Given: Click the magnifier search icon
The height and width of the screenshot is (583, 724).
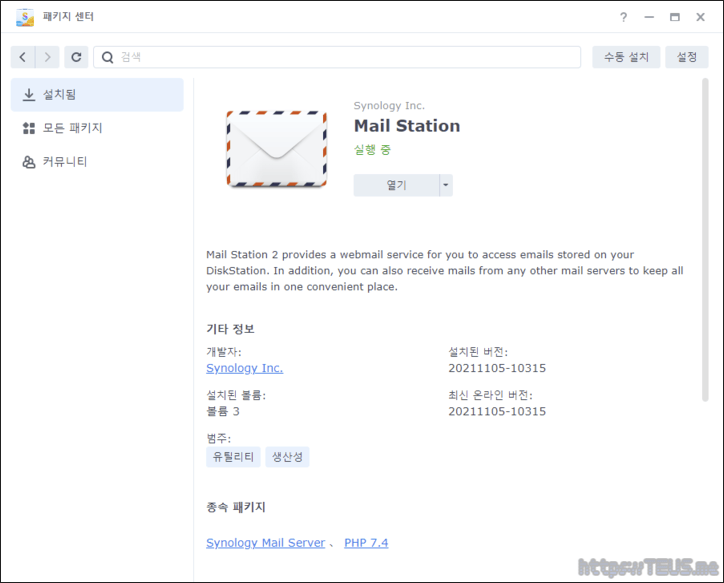Looking at the screenshot, I should coord(108,57).
